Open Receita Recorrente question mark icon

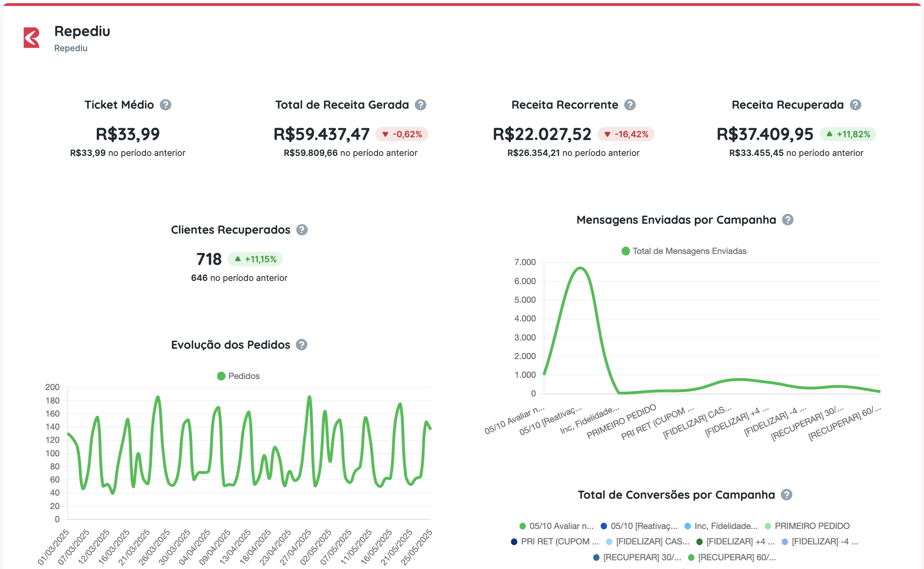click(x=630, y=105)
